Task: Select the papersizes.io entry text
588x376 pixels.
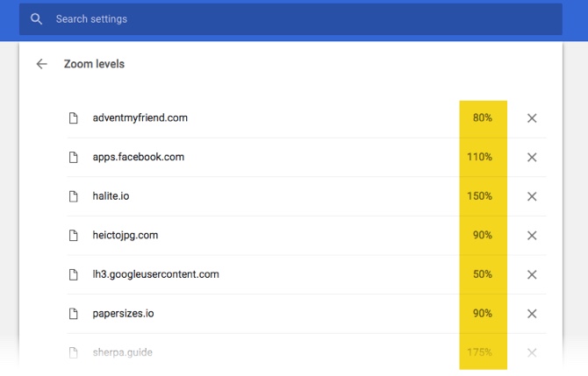Action: (123, 314)
